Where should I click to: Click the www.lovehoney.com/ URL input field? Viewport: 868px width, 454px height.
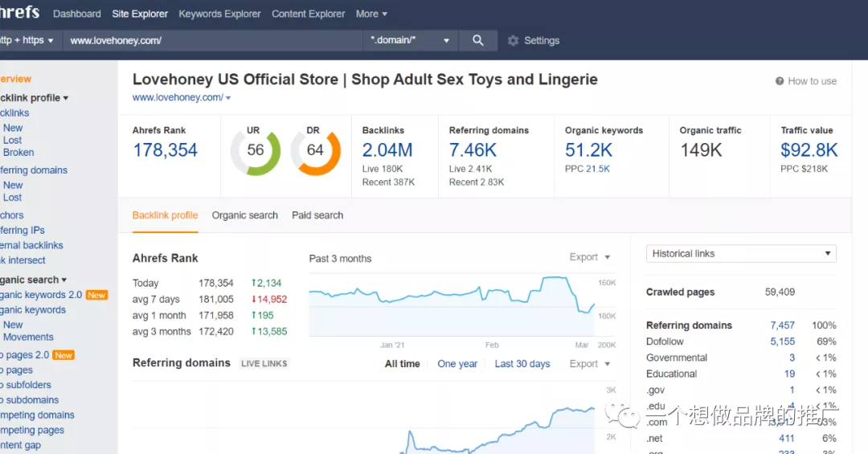212,40
